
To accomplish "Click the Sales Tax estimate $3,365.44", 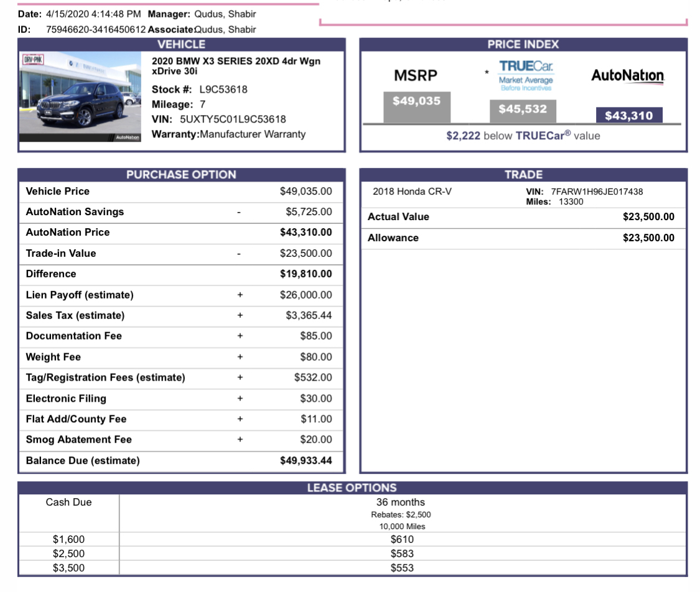I will point(309,315).
